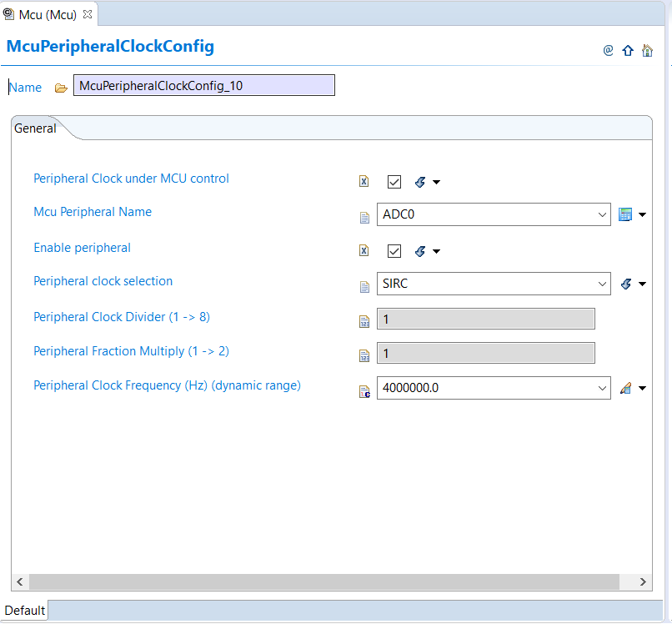Open the Mcu Peripheral Name ADC0 combo box
Screen dimensions: 672x624
click(x=494, y=214)
